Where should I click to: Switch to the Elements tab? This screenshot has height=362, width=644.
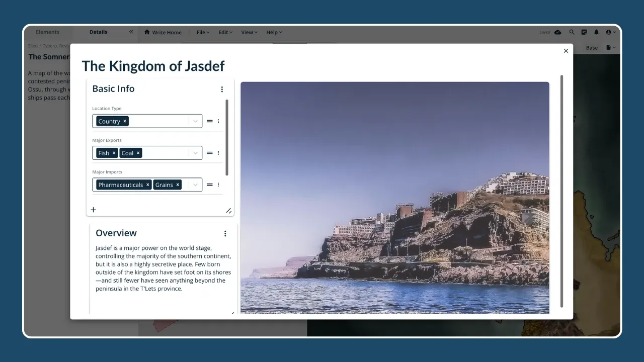(x=47, y=32)
